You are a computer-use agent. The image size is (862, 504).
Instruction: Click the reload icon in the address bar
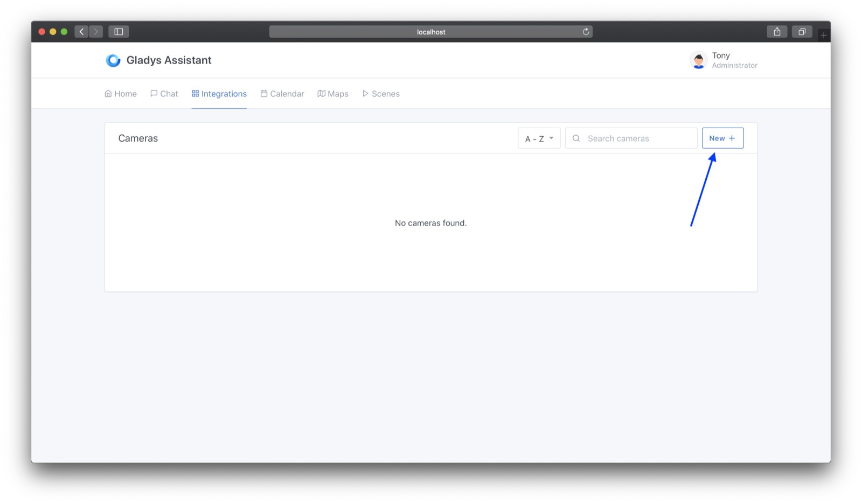[585, 31]
